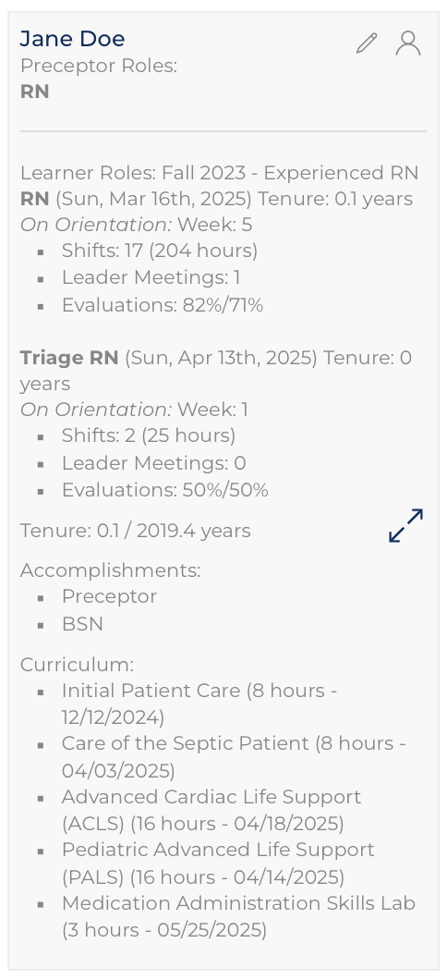Select the Tenure: 0.1 / 2019.4 years text
Image resolution: width=447 pixels, height=980 pixels.
click(136, 531)
